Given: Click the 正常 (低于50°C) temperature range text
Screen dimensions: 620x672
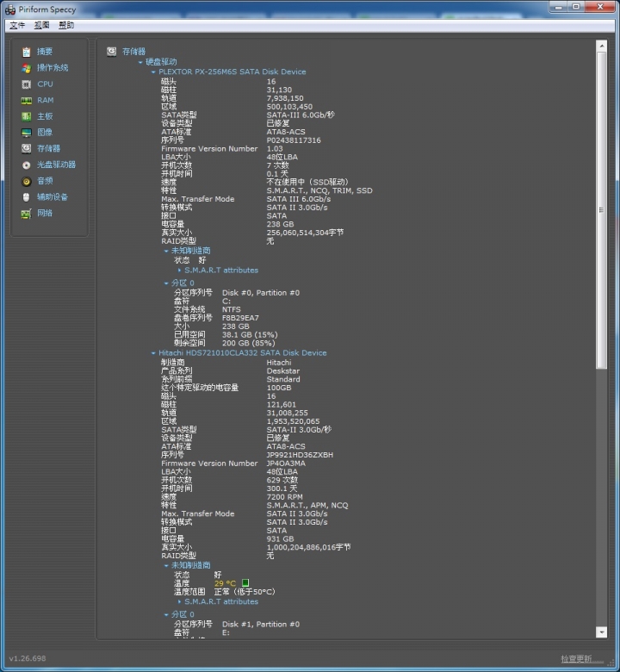Looking at the screenshot, I should [245, 592].
